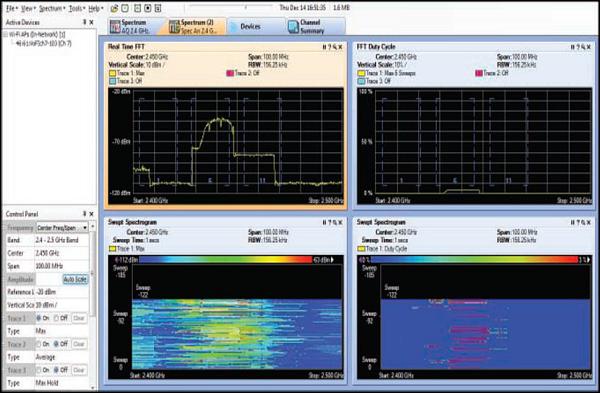Screen dimensions: 600x393
Task: Click the record circle toolbar icon
Action: click(148, 8)
